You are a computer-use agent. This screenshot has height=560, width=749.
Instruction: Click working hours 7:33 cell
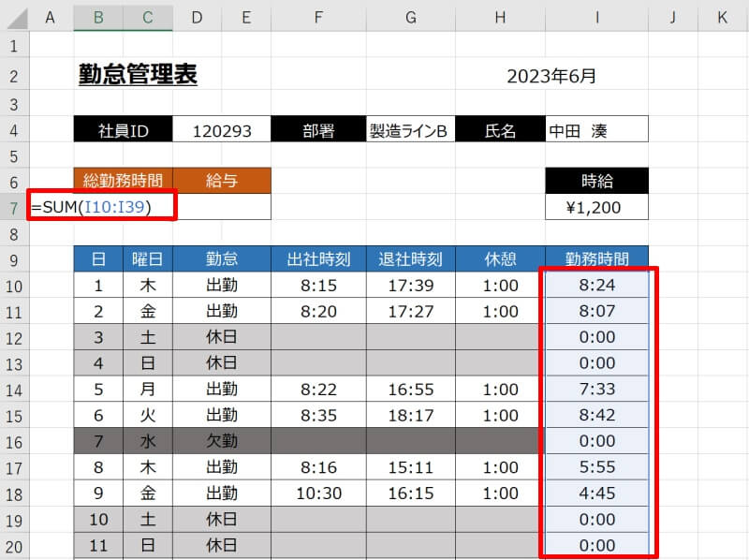[596, 389]
